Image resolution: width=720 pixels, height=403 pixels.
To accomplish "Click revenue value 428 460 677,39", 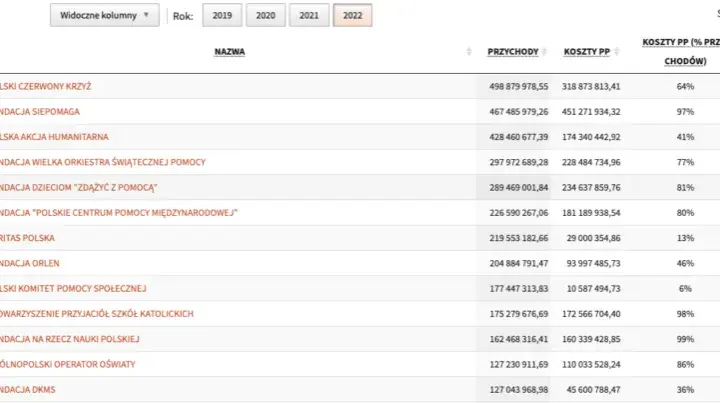I will coord(518,137).
